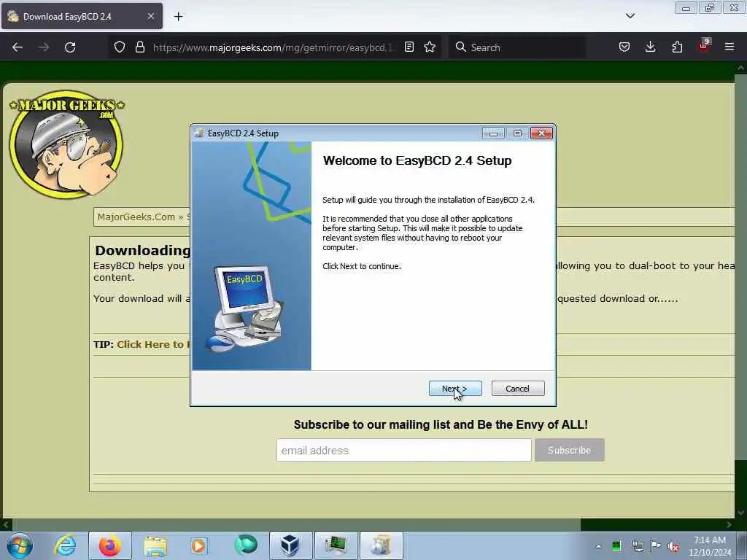The height and width of the screenshot is (560, 747).
Task: Cancel the EasyBCD 2.4 Setup
Action: pyautogui.click(x=518, y=389)
